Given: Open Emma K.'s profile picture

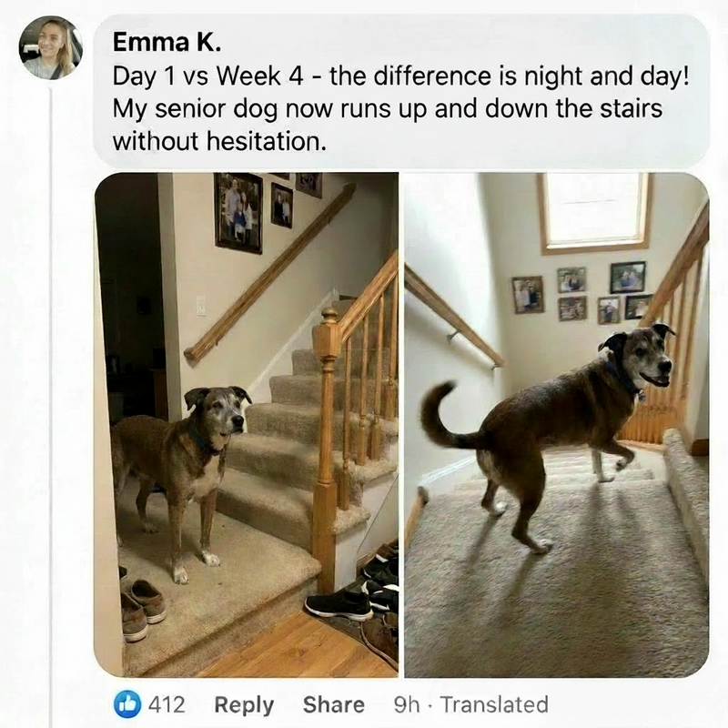Looking at the screenshot, I should click(x=51, y=48).
